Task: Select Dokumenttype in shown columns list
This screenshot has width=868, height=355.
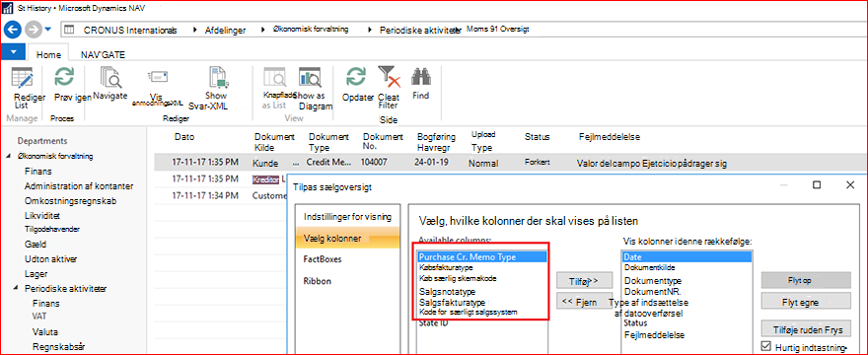Action: [x=653, y=281]
